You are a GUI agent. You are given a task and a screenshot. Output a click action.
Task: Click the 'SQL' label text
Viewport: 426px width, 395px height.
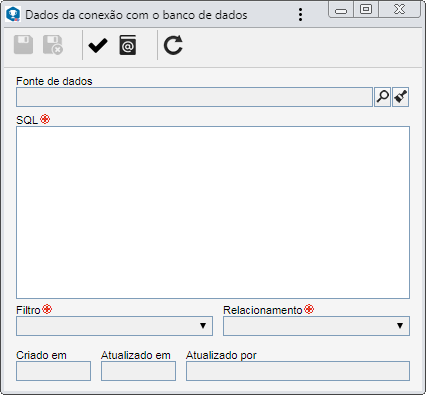click(27, 120)
